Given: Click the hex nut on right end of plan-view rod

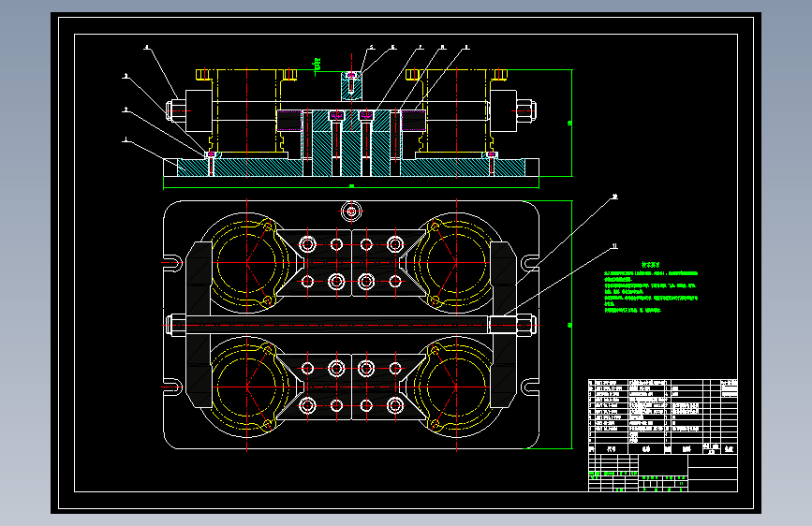Looking at the screenshot, I should pyautogui.click(x=525, y=325).
